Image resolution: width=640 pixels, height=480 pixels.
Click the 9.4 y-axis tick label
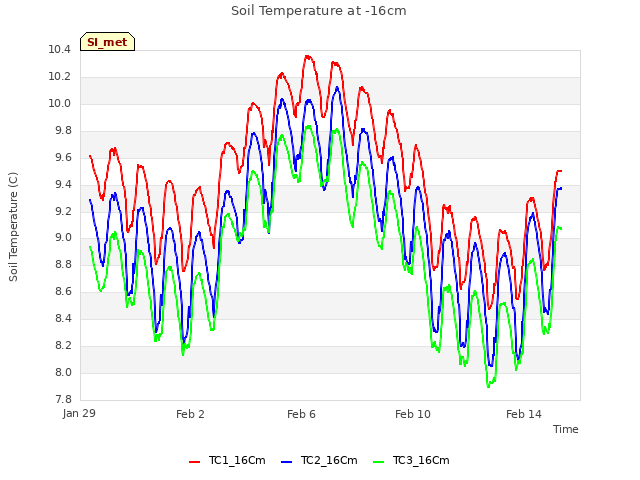63,184
